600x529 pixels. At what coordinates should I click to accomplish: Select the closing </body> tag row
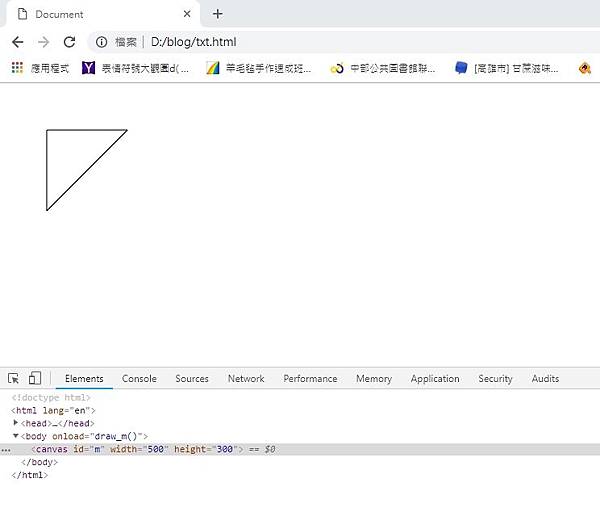(x=39, y=462)
